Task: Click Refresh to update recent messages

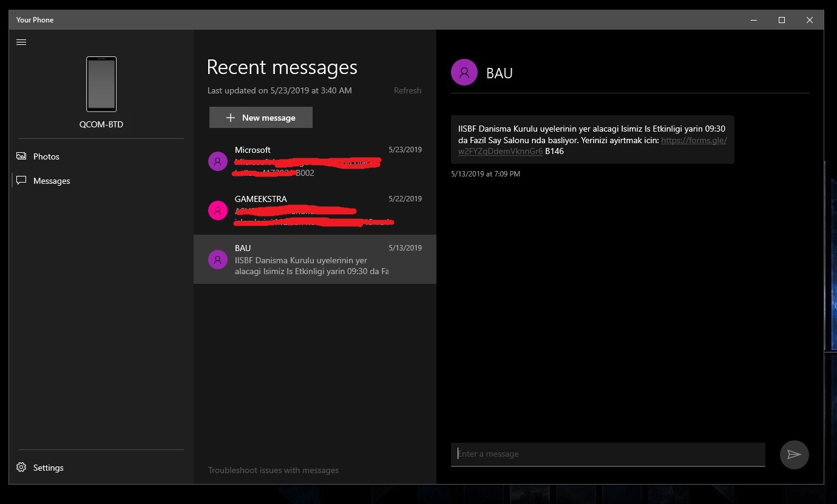Action: tap(407, 90)
